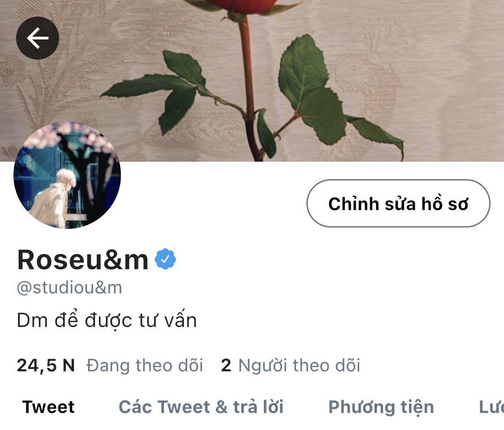This screenshot has width=504, height=430.
Task: Tap the Roseu&m display name
Action: click(82, 260)
